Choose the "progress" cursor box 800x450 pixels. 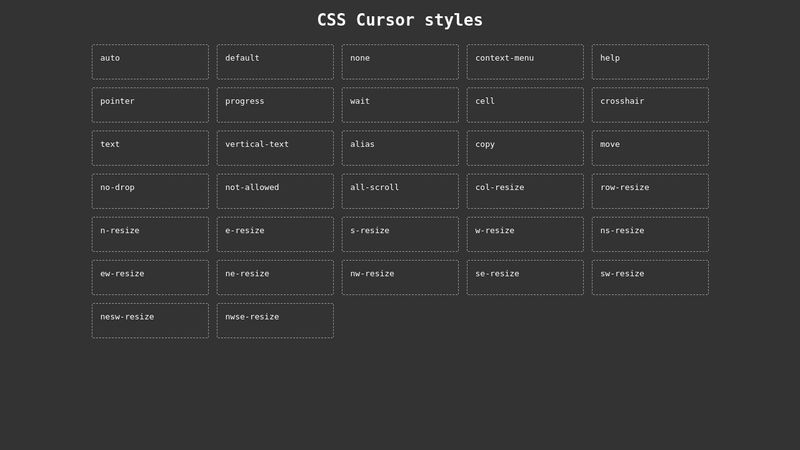(x=275, y=105)
